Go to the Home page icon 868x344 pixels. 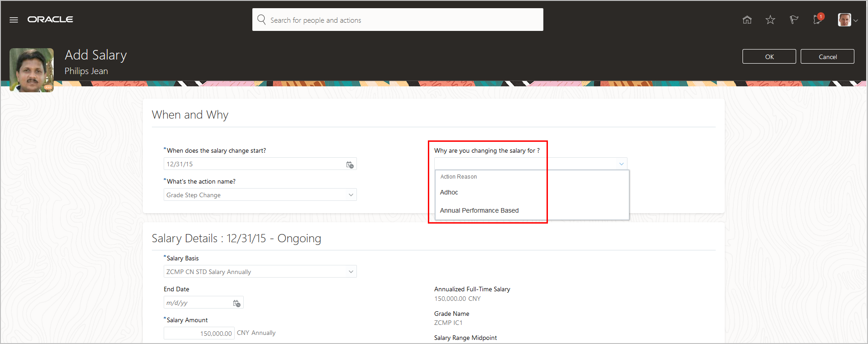pos(747,20)
